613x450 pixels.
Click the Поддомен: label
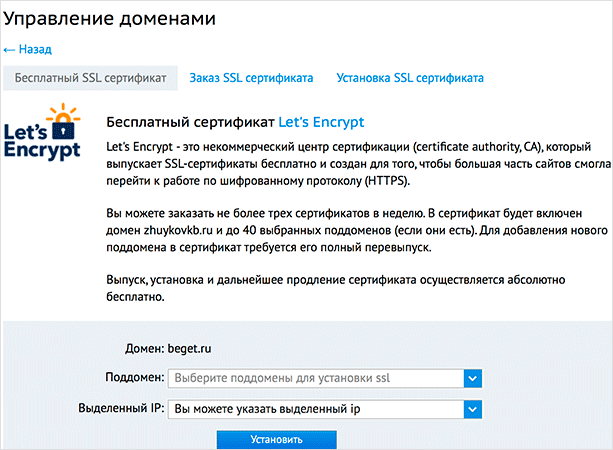[x=135, y=377]
